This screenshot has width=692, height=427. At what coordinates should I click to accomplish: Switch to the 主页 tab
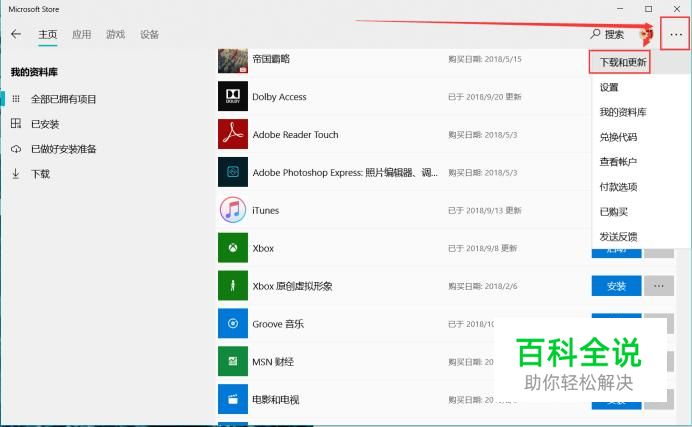(48, 34)
